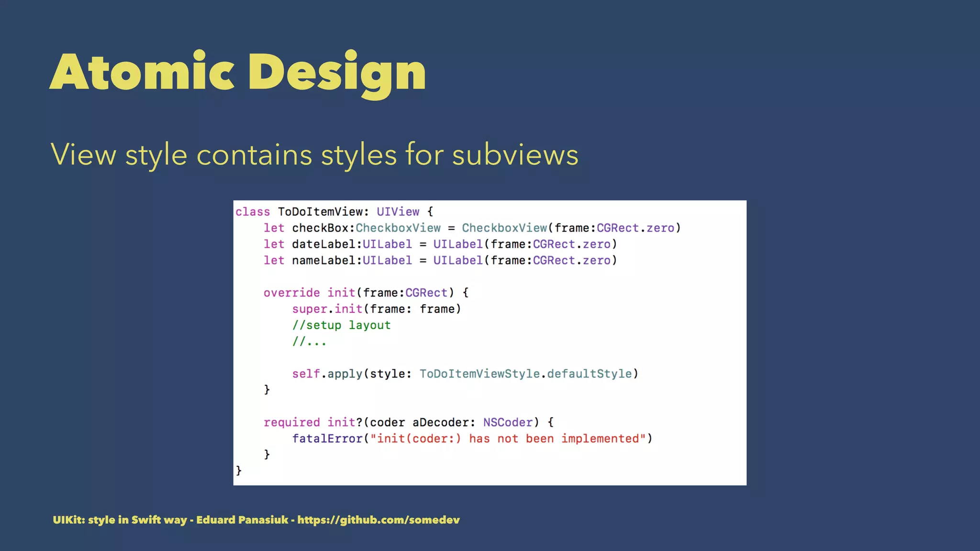
Task: Click 'UIKit: style in Swift way' footer text
Action: click(120, 520)
